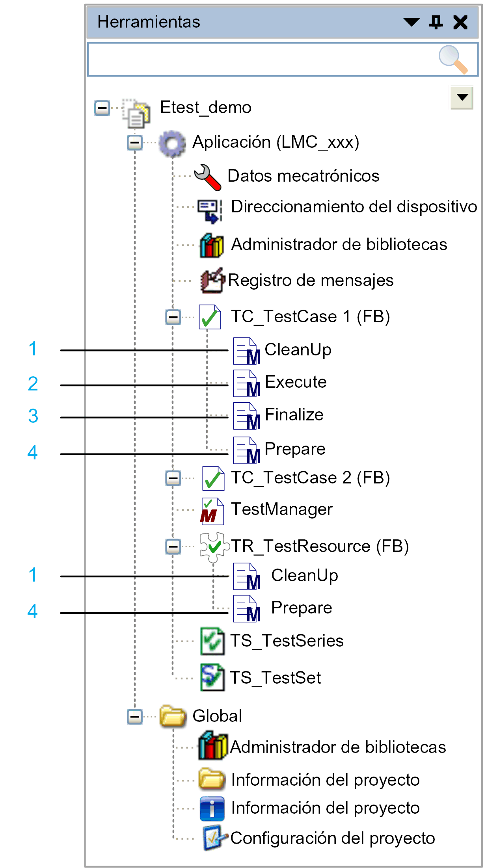Click inside the Herramientas search field

point(262,59)
